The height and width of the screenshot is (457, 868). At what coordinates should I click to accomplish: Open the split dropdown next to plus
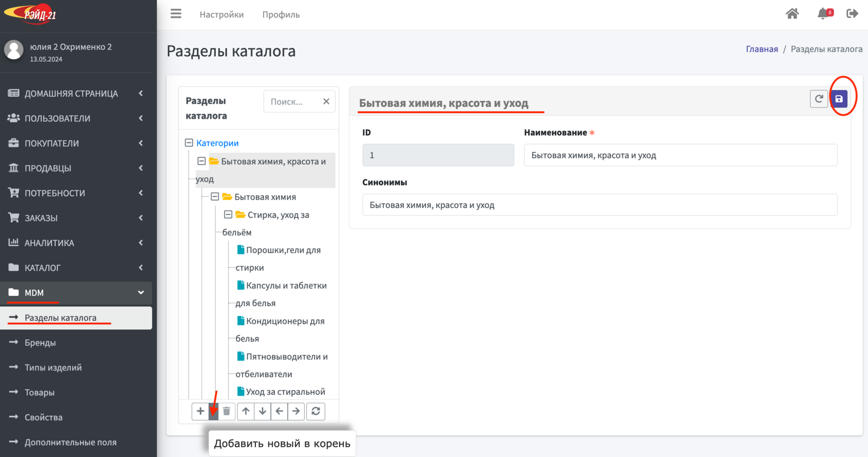pos(213,412)
